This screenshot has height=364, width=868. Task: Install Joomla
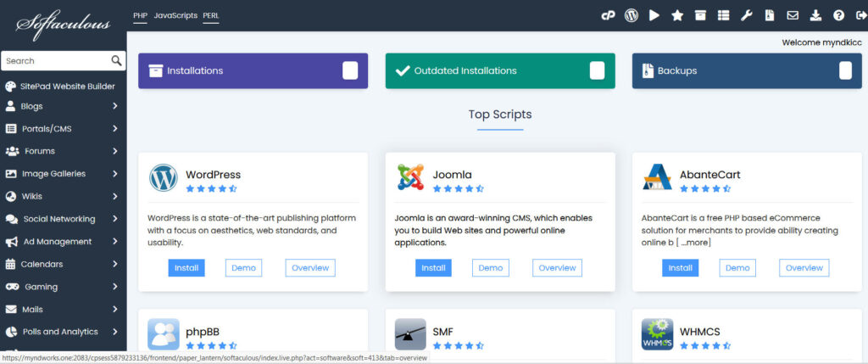point(433,267)
